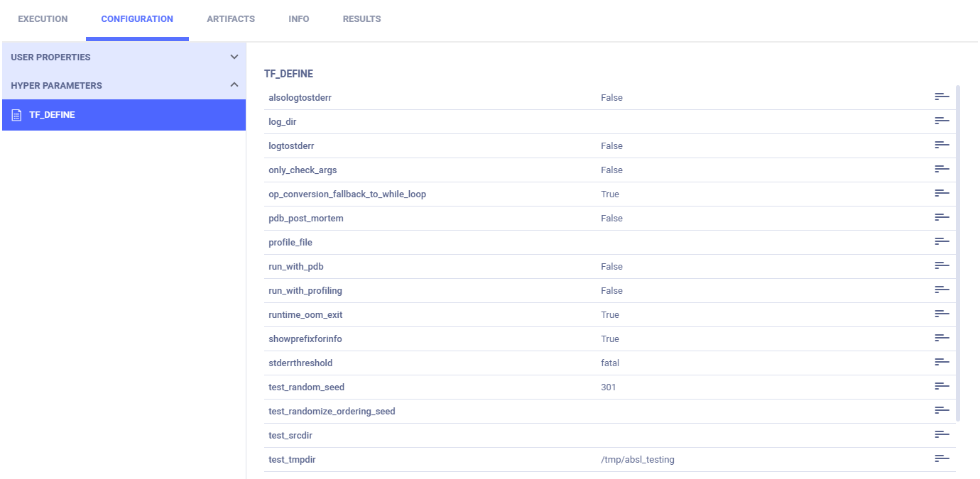Click the description icon beside pdb_post_mortem
The height and width of the screenshot is (479, 980).
[942, 218]
